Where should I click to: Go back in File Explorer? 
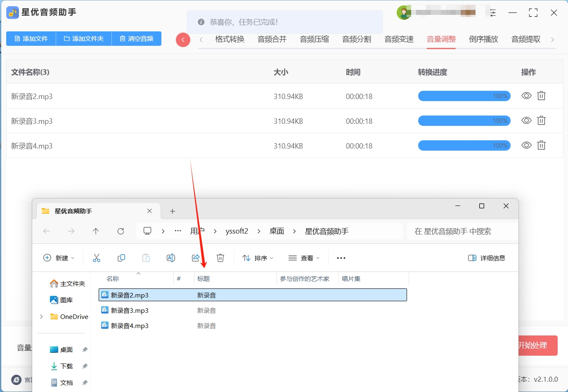(47, 231)
